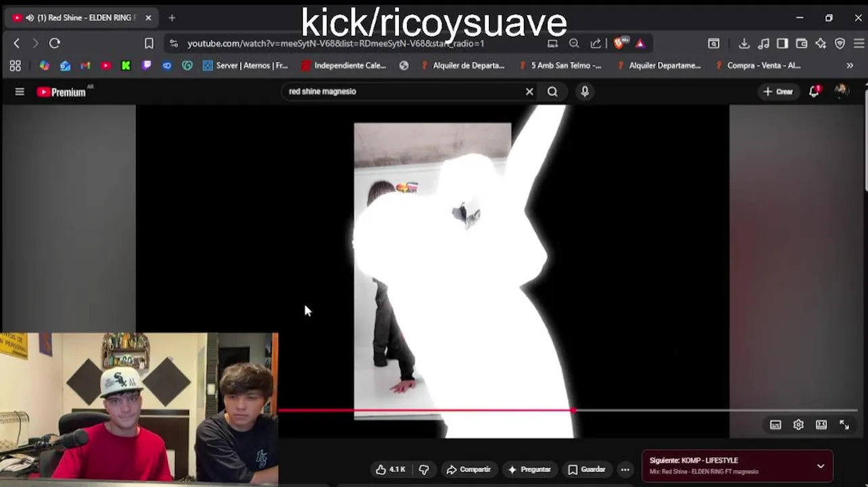The height and width of the screenshot is (487, 868).
Task: Reload the YouTube page
Action: [x=55, y=43]
